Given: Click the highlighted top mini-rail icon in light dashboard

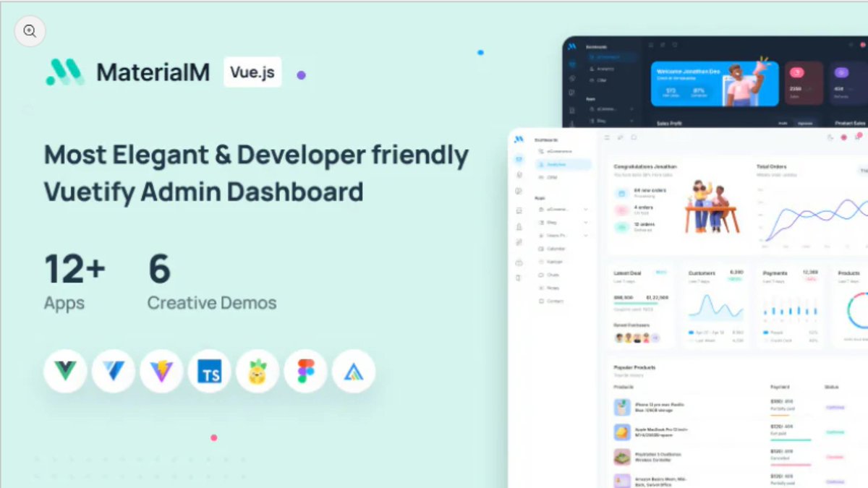Looking at the screenshot, I should click(x=519, y=159).
